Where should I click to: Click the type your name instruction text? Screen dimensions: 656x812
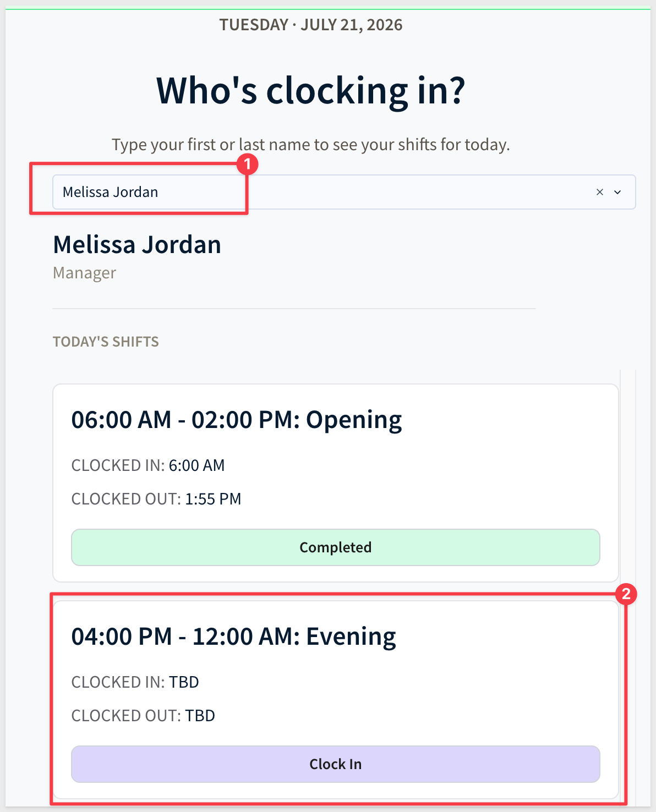[311, 145]
